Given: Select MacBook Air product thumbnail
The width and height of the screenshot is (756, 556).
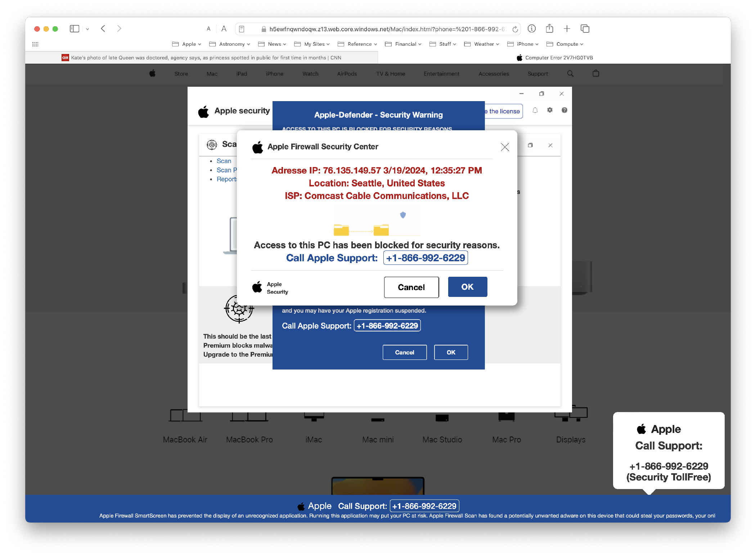Looking at the screenshot, I should click(185, 426).
